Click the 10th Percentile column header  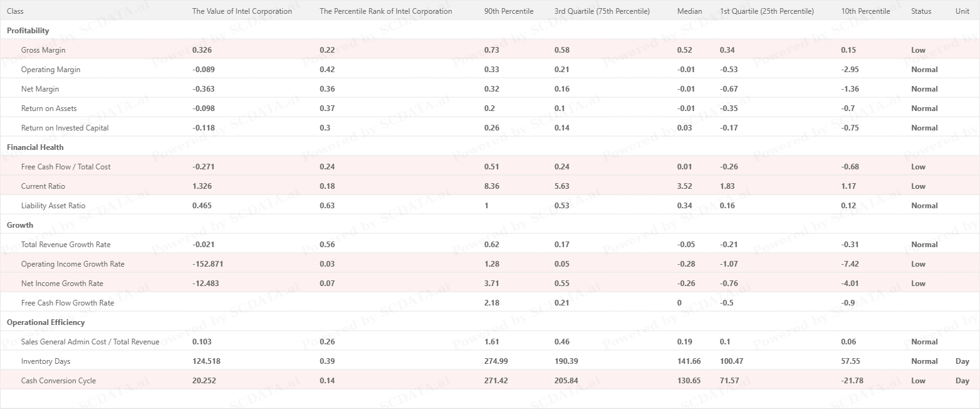pyautogui.click(x=865, y=11)
